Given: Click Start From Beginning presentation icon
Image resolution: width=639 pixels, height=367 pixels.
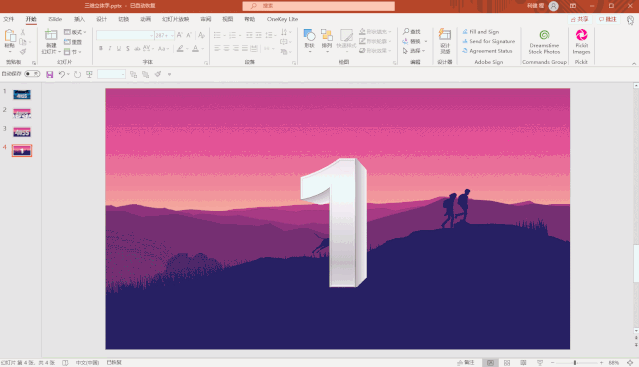Looking at the screenshot, I should click(x=89, y=74).
